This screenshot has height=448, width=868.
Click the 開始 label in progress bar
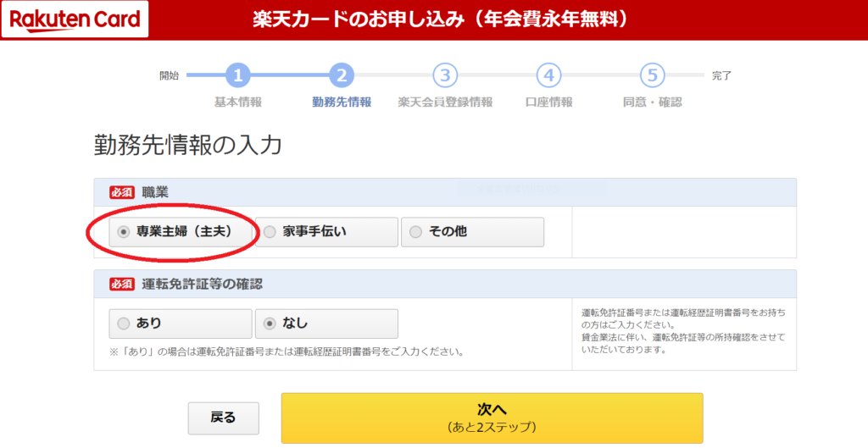click(169, 75)
